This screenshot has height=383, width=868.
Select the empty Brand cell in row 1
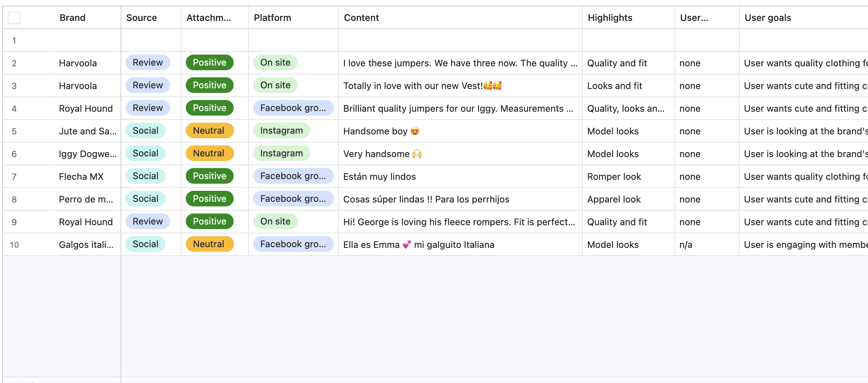87,40
